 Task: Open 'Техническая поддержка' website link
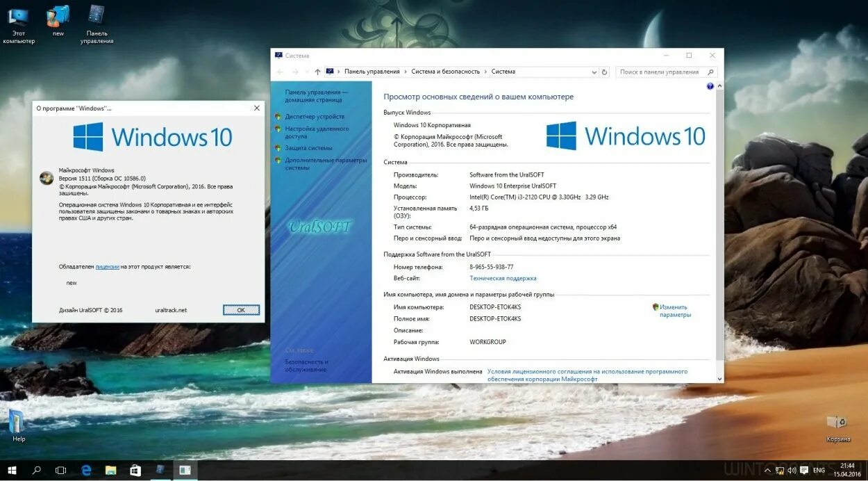click(503, 278)
